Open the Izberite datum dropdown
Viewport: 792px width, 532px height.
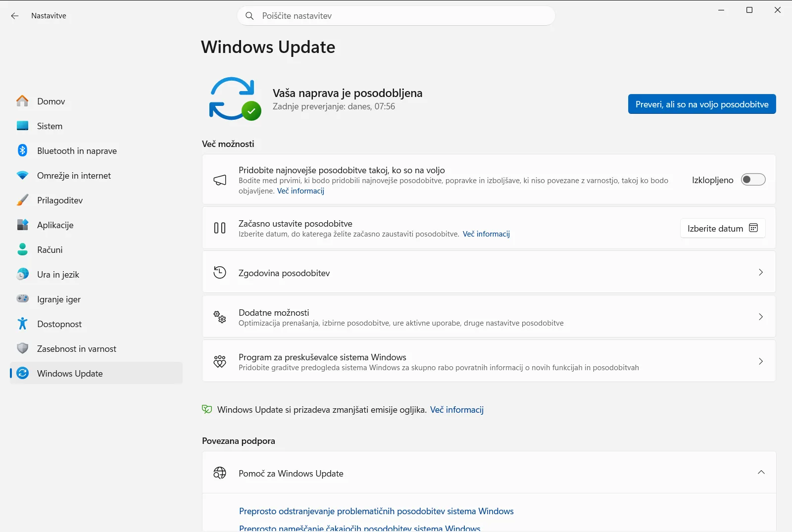(x=723, y=228)
